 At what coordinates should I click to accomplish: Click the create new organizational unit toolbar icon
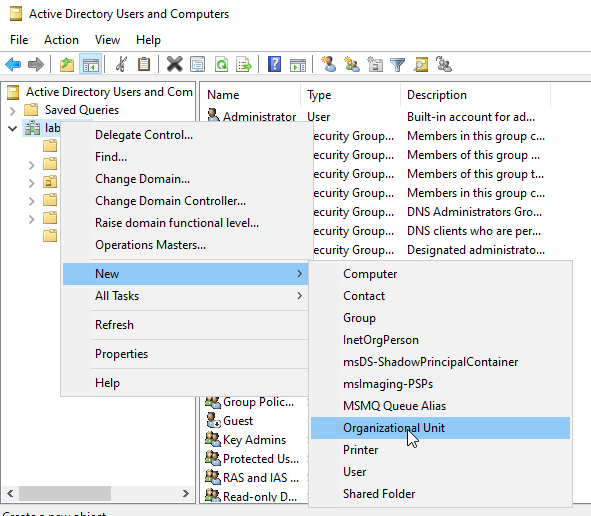tap(375, 64)
